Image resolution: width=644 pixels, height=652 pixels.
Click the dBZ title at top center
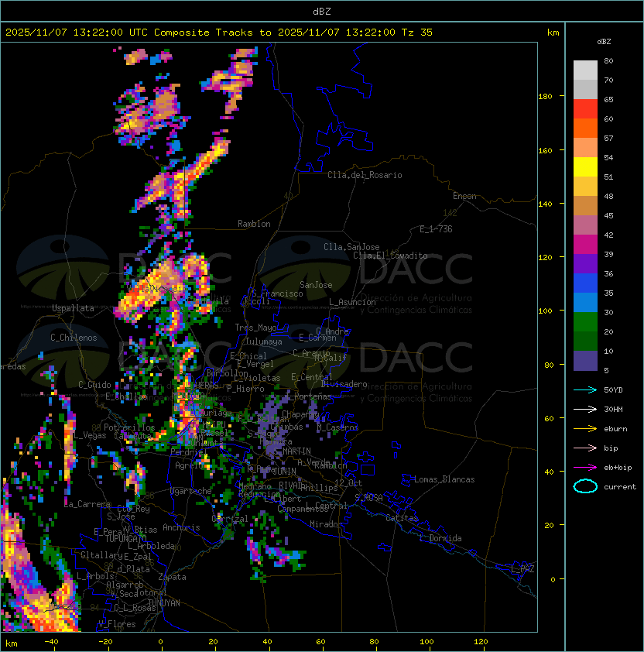click(322, 11)
